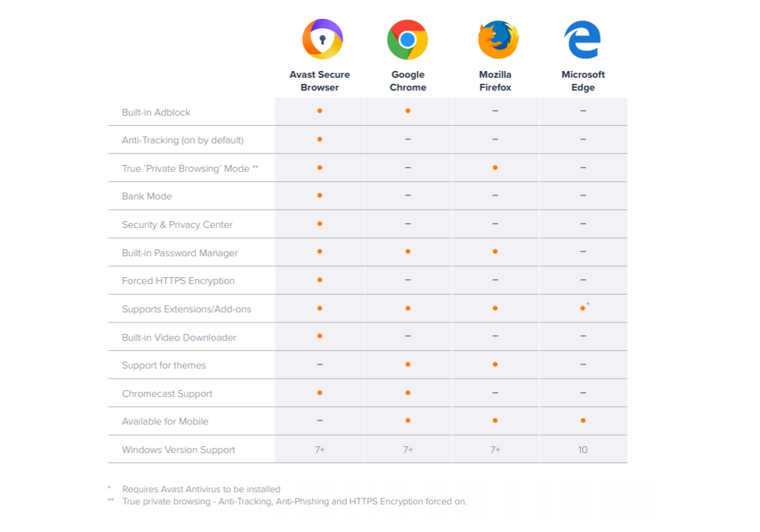
Task: Click the Mozilla Firefox logo
Action: click(x=498, y=39)
